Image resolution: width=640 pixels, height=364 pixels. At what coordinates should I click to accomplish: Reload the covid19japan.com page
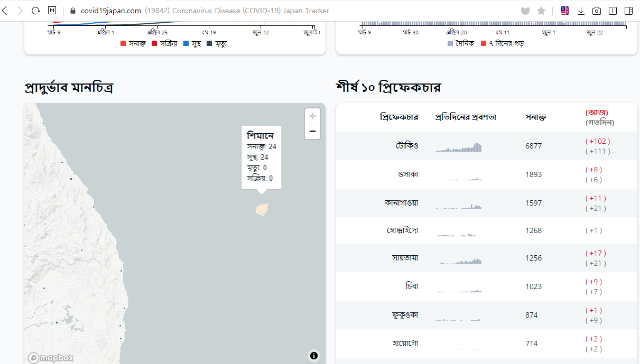pos(36,11)
